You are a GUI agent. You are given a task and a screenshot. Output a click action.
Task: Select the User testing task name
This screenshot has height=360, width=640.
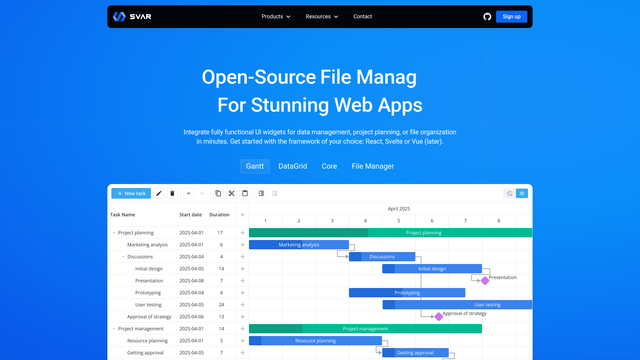[148, 305]
